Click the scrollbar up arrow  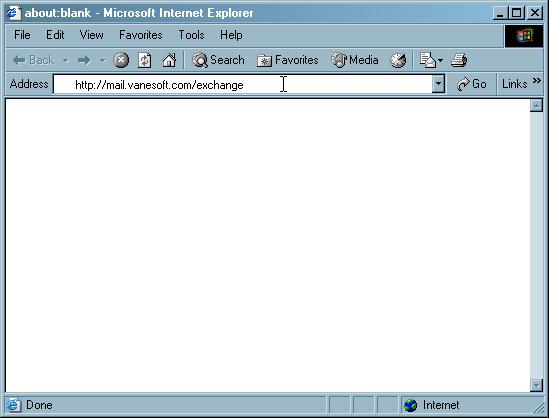point(536,106)
